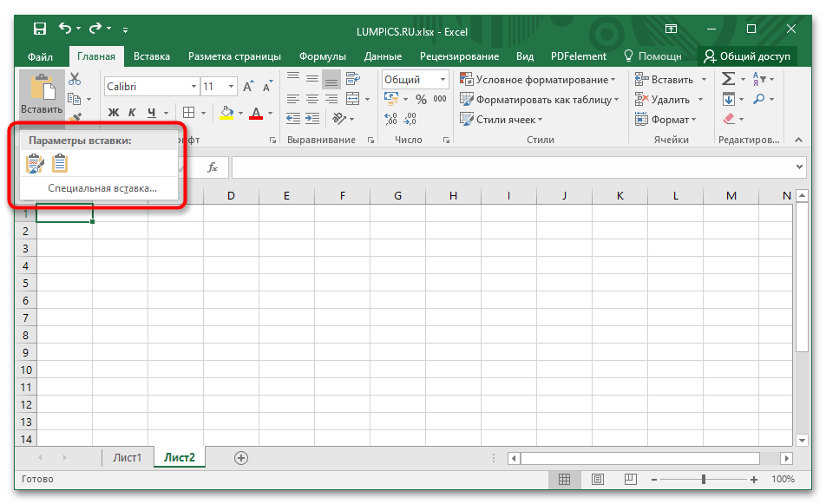Open the Формат cells dropdown
This screenshot has width=826, height=504.
click(x=665, y=120)
